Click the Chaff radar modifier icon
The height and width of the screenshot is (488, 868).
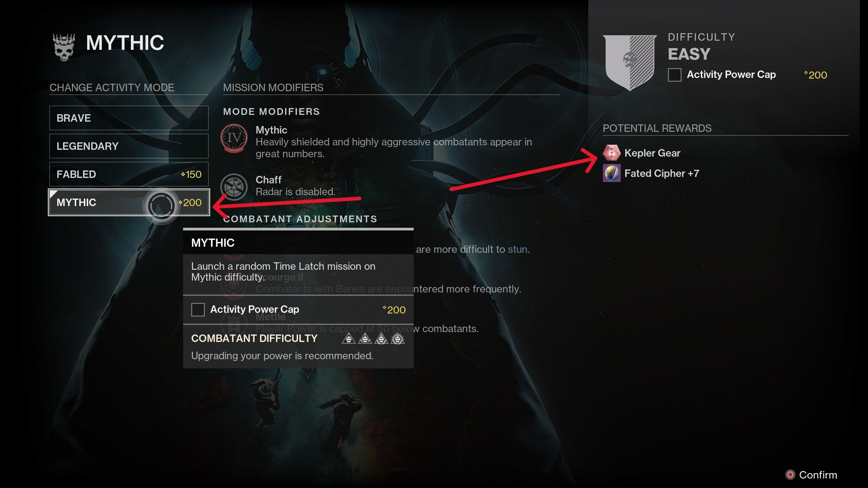(x=234, y=187)
